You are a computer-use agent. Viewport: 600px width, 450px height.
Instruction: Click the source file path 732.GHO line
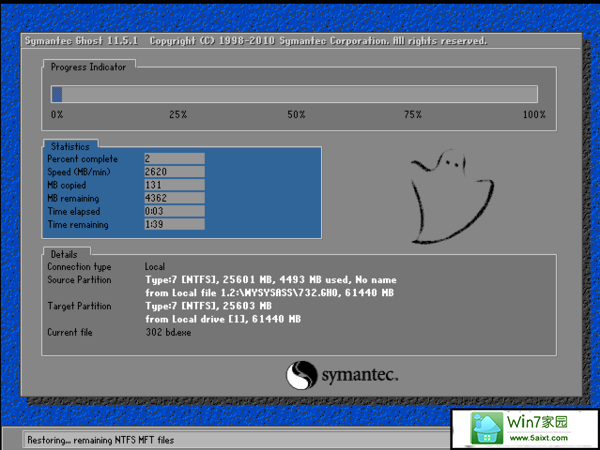click(270, 293)
